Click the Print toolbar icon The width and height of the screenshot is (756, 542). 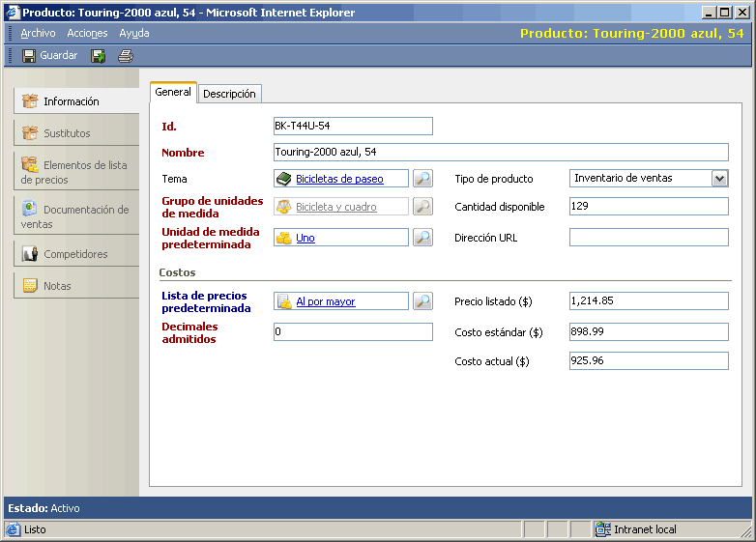pos(126,56)
